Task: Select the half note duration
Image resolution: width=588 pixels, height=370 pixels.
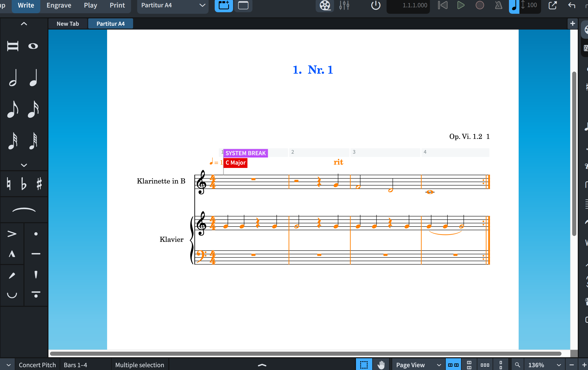Action: coord(13,78)
